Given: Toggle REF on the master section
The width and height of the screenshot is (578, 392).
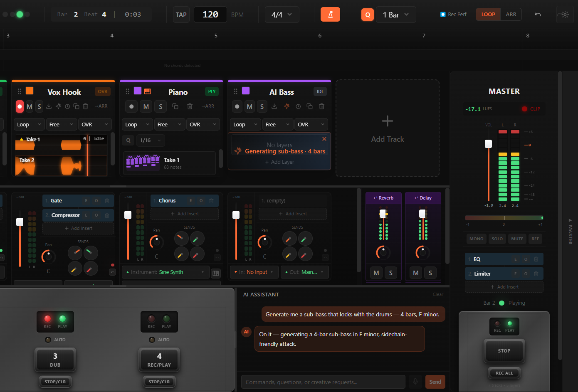Looking at the screenshot, I should 535,239.
